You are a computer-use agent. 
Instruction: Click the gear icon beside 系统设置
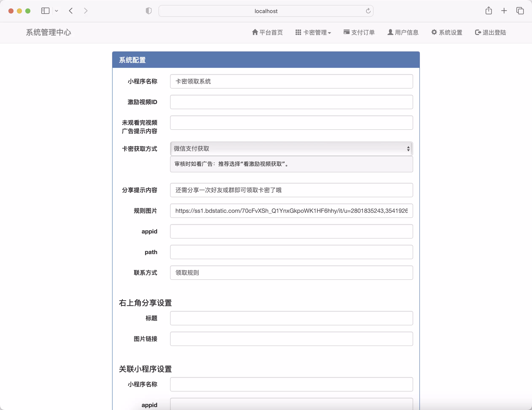point(434,32)
